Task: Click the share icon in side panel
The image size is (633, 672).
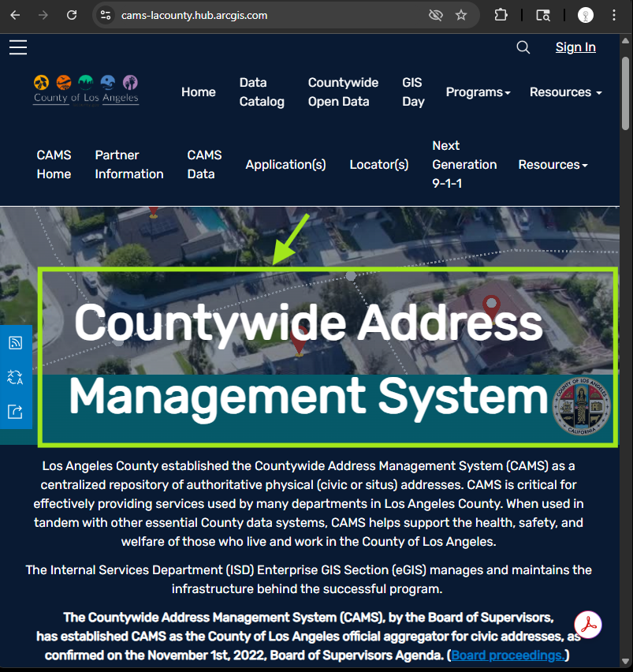Action: 15,411
